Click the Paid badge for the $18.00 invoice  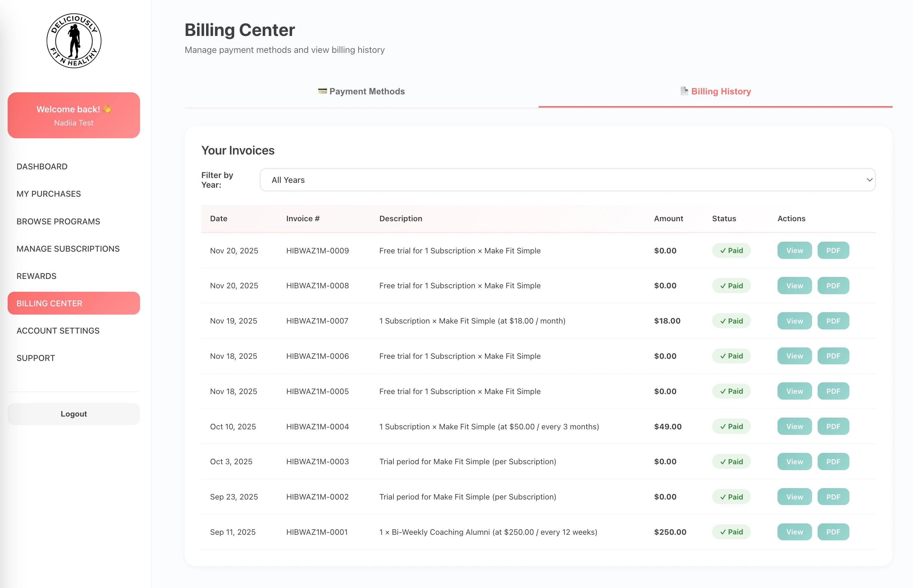[731, 321]
